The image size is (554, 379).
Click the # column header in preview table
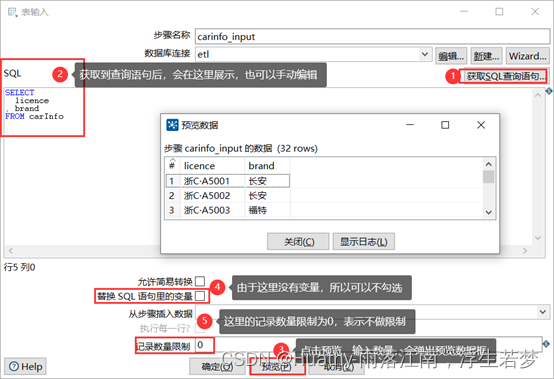[x=172, y=166]
